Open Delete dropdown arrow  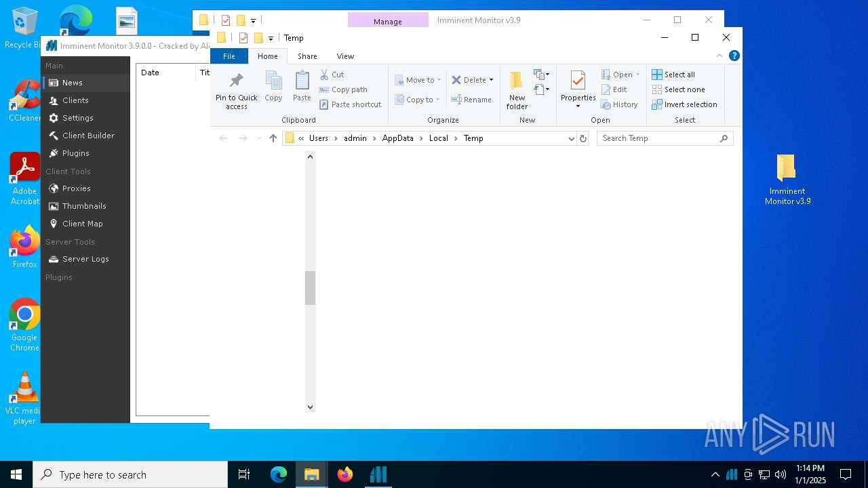pos(491,80)
